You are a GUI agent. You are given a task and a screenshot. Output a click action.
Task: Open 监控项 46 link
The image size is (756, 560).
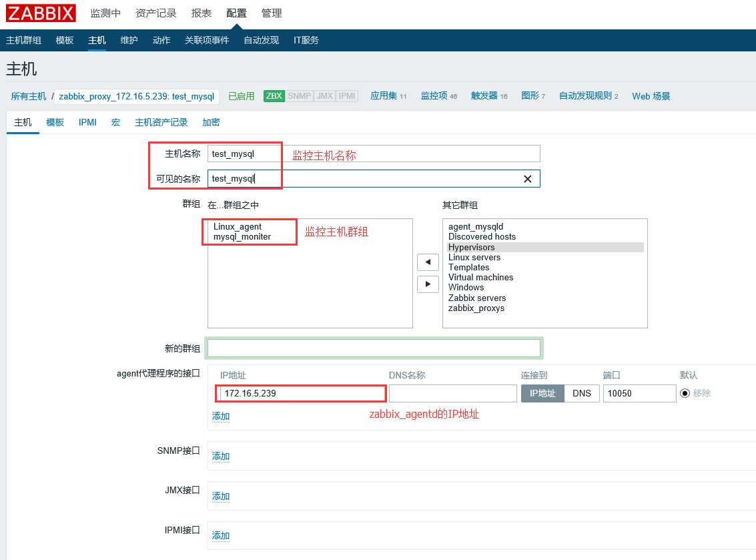click(x=439, y=96)
